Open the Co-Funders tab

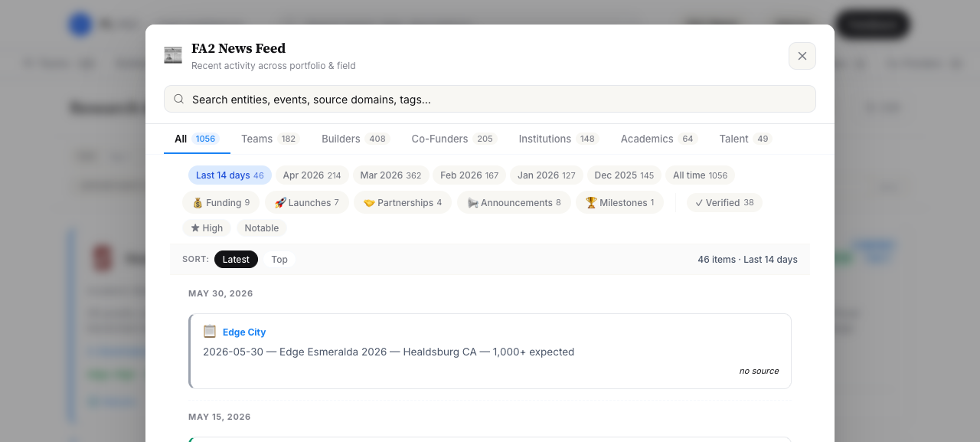(x=455, y=139)
